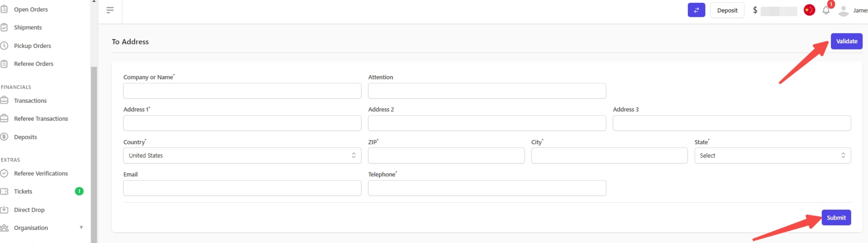
Task: Focus the Address 3 input field
Action: [732, 123]
